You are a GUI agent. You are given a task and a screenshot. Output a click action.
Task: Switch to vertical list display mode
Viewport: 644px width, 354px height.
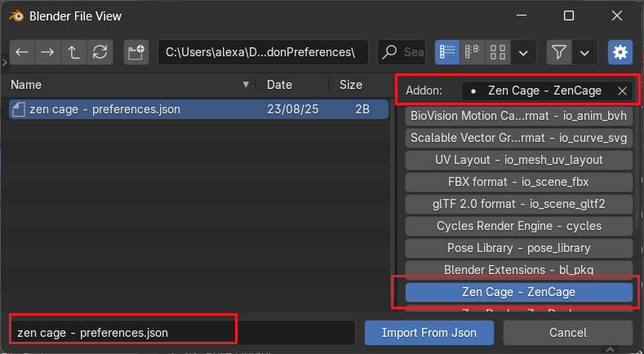[x=446, y=52]
